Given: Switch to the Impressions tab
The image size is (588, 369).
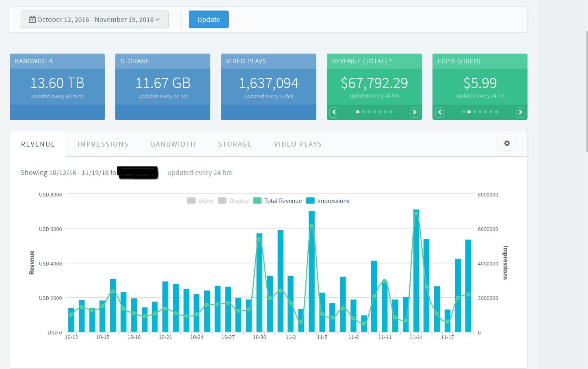Looking at the screenshot, I should [x=103, y=144].
